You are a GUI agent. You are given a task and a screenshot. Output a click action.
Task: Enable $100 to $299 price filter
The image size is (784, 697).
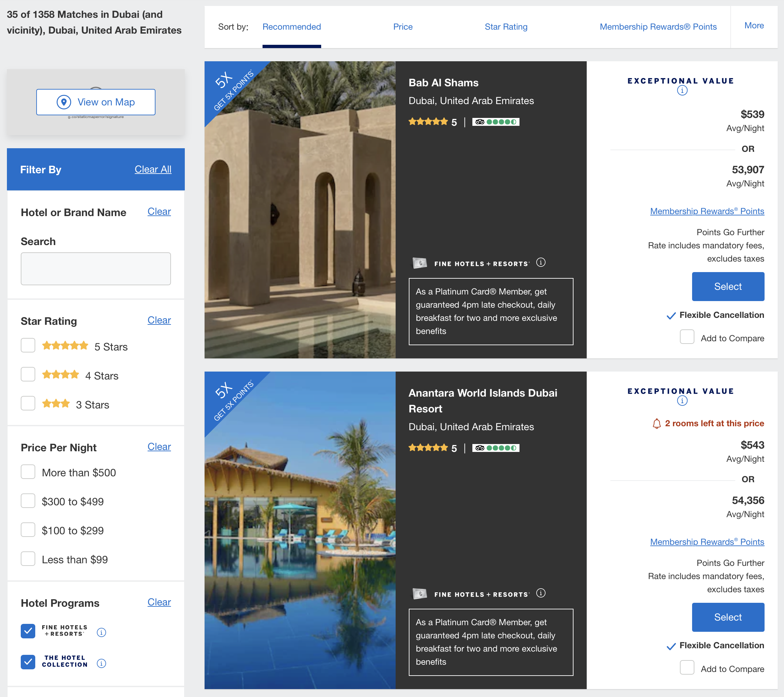(28, 530)
